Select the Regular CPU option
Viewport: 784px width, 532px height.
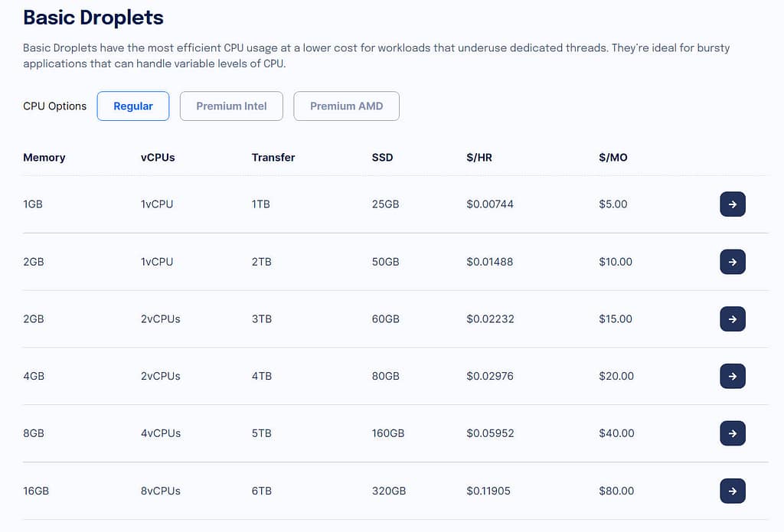pyautogui.click(x=132, y=106)
